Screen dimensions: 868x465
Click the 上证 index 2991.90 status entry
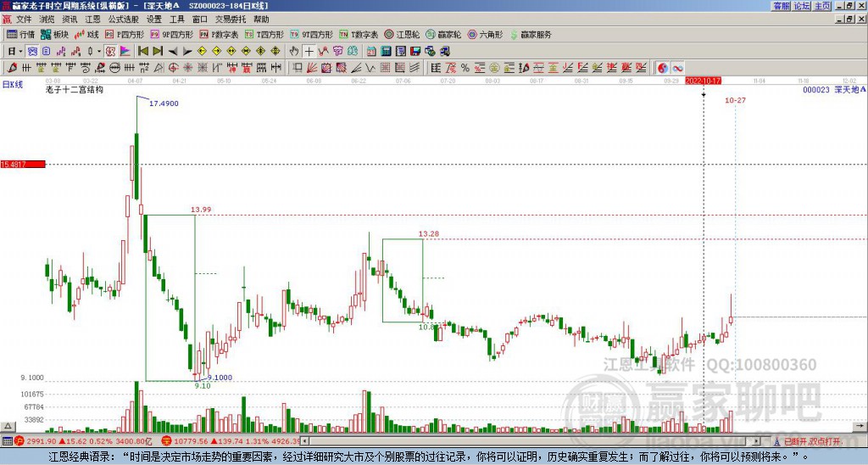(83, 442)
